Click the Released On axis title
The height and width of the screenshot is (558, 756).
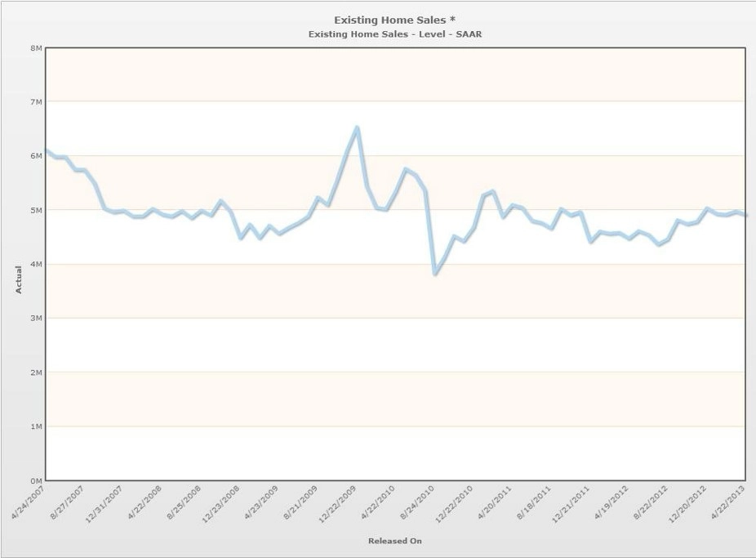[x=395, y=541]
